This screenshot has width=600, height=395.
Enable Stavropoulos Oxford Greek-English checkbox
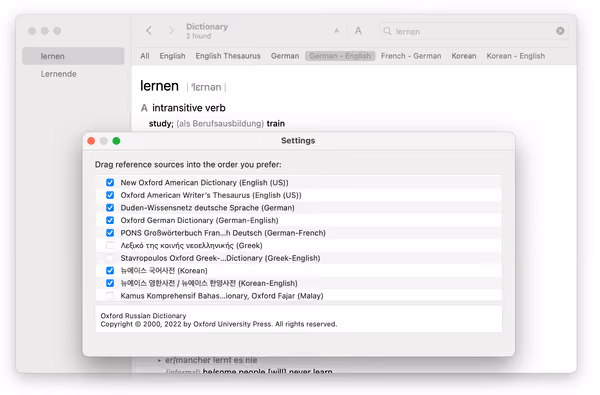pyautogui.click(x=110, y=258)
